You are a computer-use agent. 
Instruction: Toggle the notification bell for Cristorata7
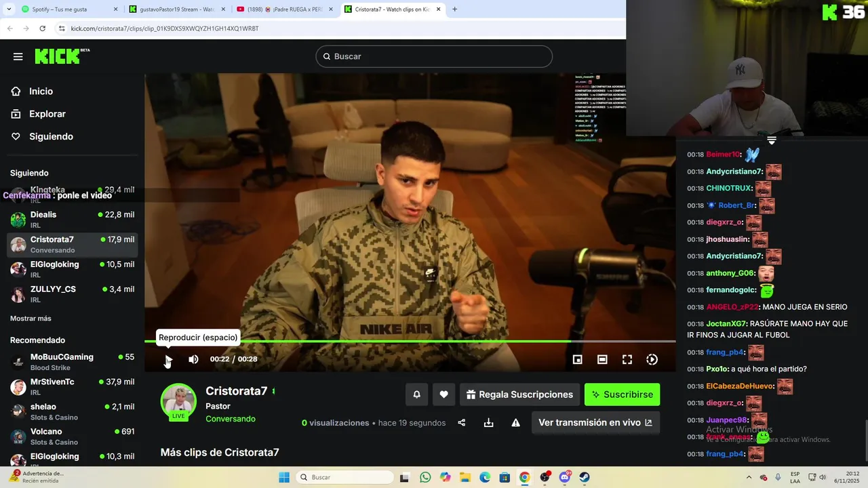point(416,394)
